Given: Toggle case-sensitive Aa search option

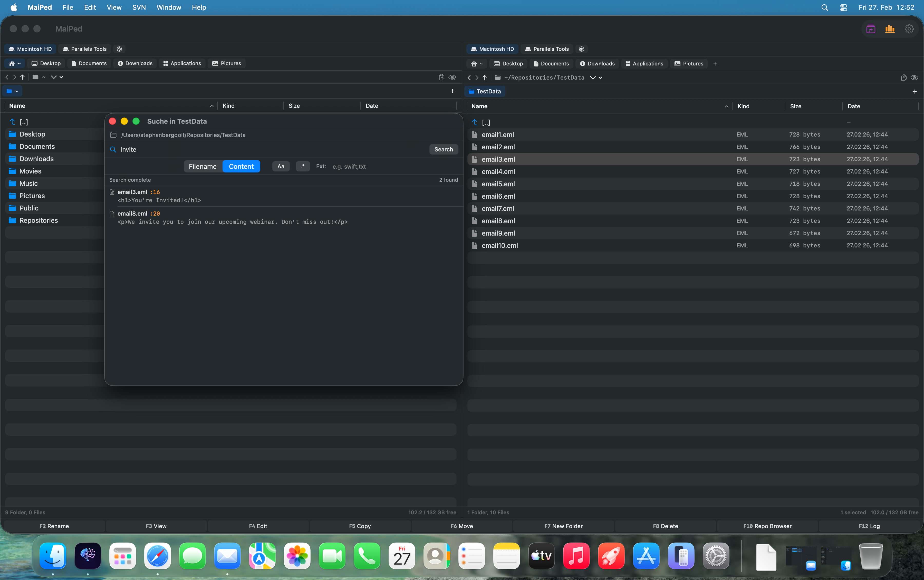Looking at the screenshot, I should (x=281, y=167).
